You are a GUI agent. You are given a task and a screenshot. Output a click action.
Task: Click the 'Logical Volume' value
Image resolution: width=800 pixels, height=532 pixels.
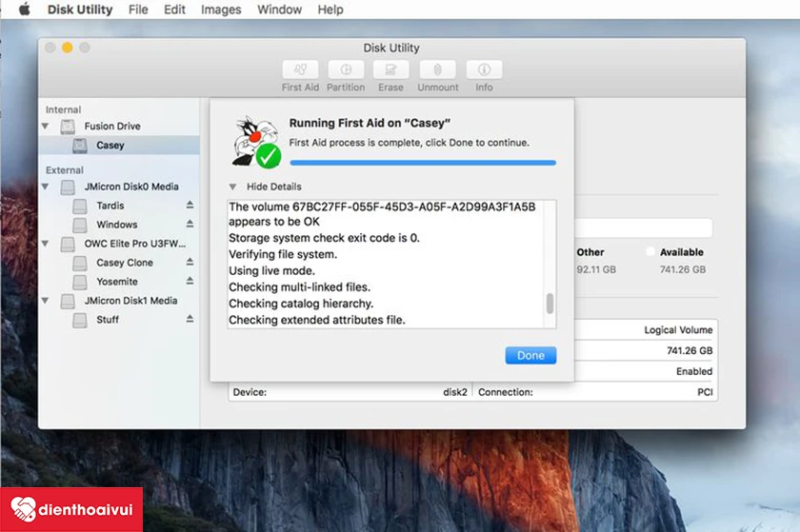pos(678,330)
